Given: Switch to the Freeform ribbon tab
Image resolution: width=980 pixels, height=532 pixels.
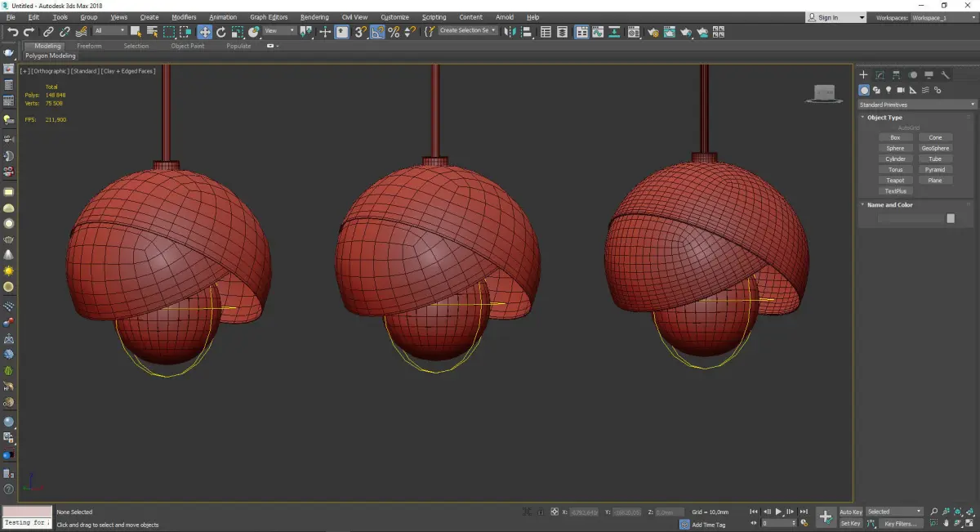Looking at the screenshot, I should click(x=89, y=46).
